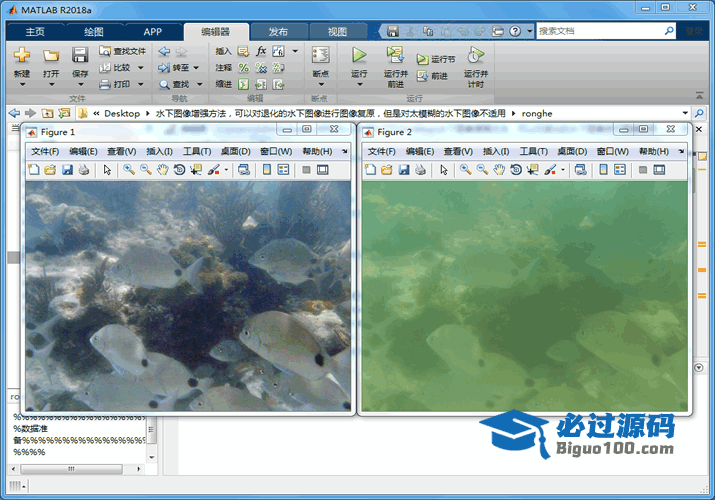Switch to the 绘图 (Plots) tab
715x500 pixels.
(x=93, y=32)
